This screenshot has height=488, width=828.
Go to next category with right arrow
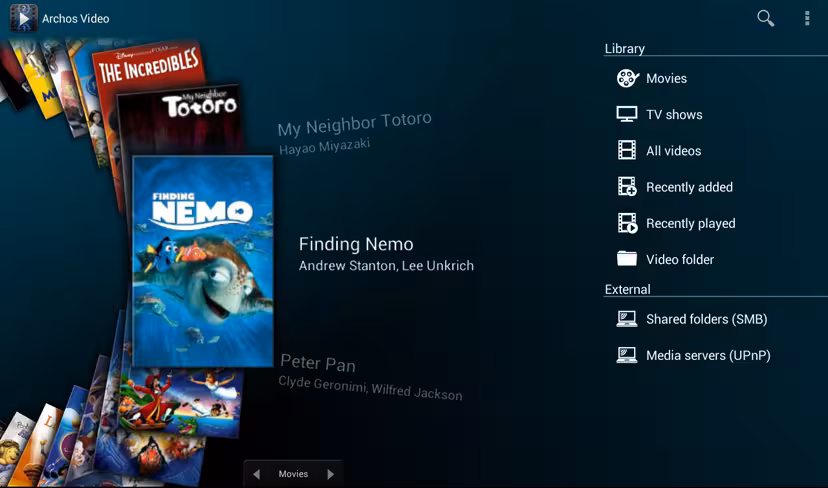click(x=331, y=474)
